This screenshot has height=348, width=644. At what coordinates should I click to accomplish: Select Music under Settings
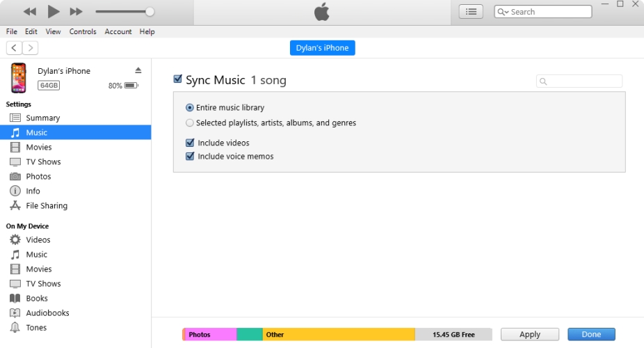[76, 132]
